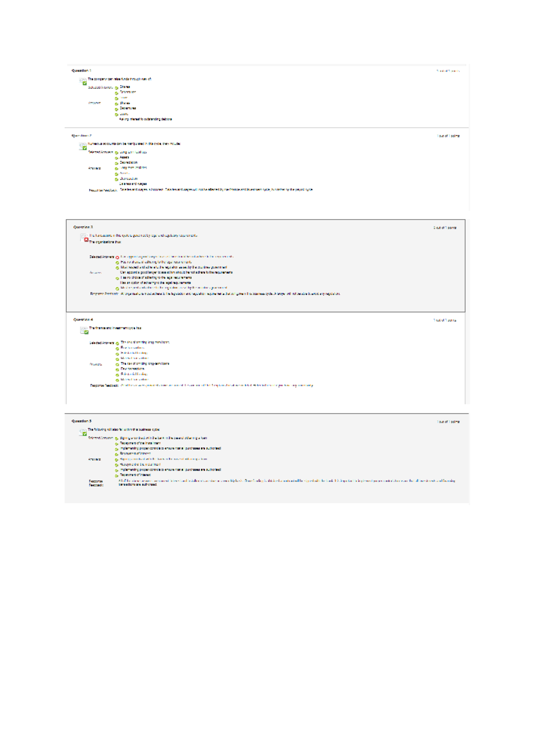The image size is (534, 756).
Task: Click the Question 5 Response Feedback label
Action: point(96,483)
